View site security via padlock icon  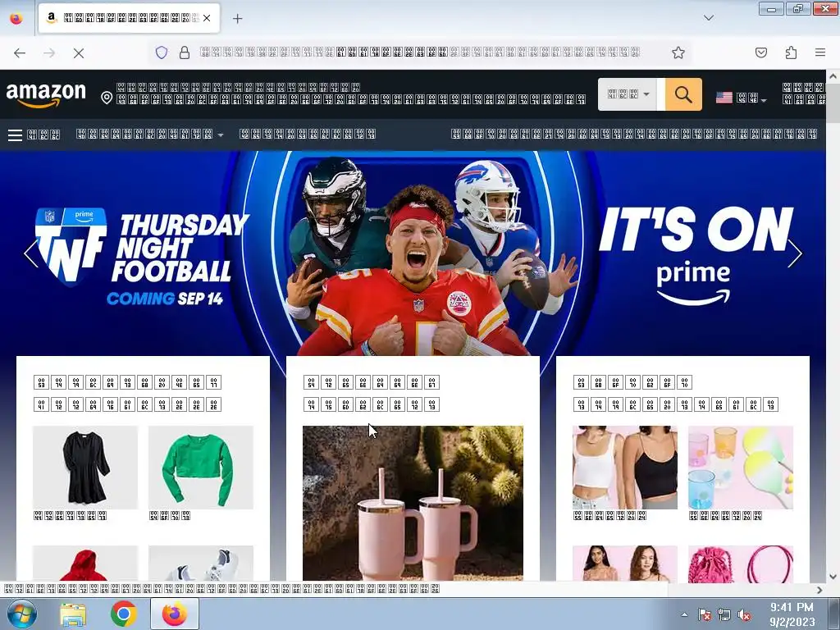tap(185, 52)
